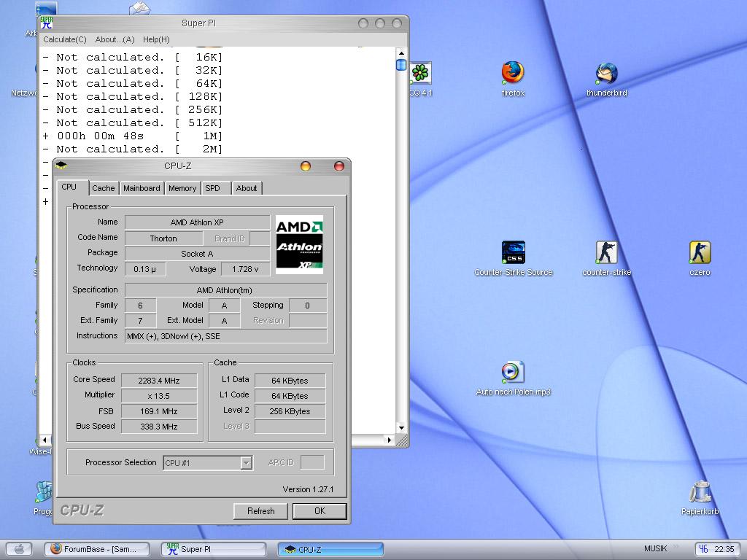Minimize CPU-Z with the orange button
Screen dimensions: 747x560
[x=306, y=166]
